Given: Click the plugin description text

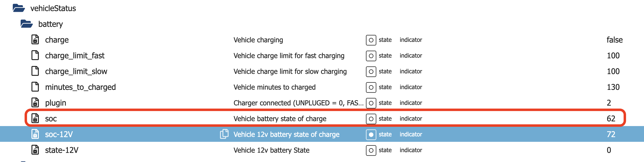Looking at the screenshot, I should [298, 103].
